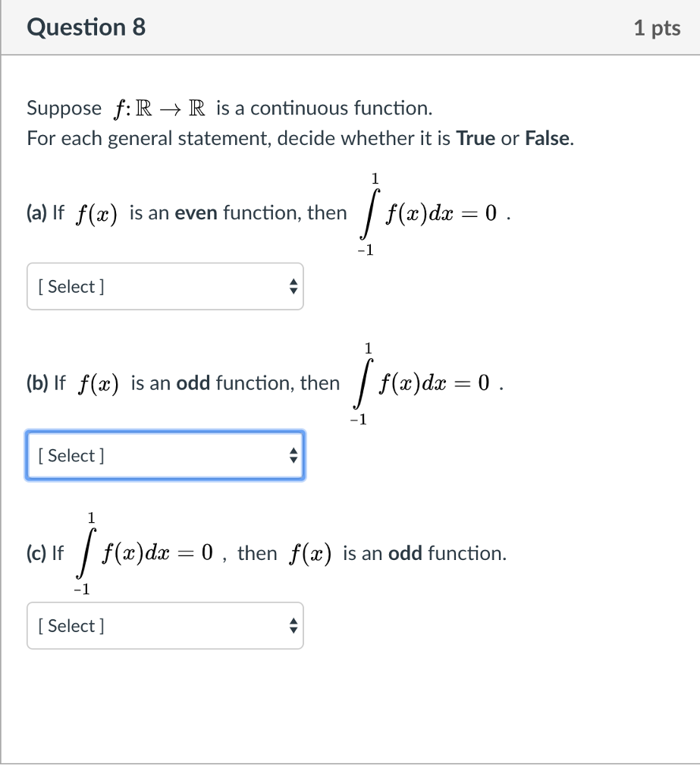Open the highlighted [Select] dropdown for statement (b)
700x777 pixels.
(x=165, y=455)
